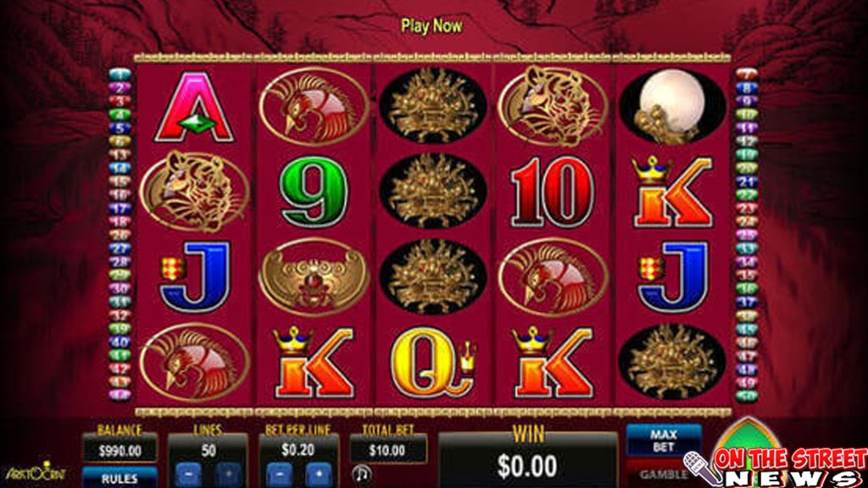Open the RULES screen
Viewport: 868px width, 488px height.
click(120, 478)
